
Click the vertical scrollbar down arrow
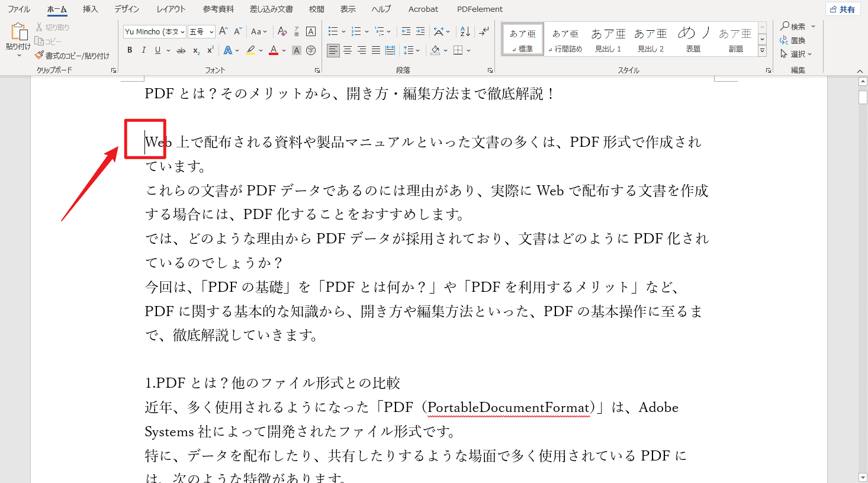[x=863, y=478]
